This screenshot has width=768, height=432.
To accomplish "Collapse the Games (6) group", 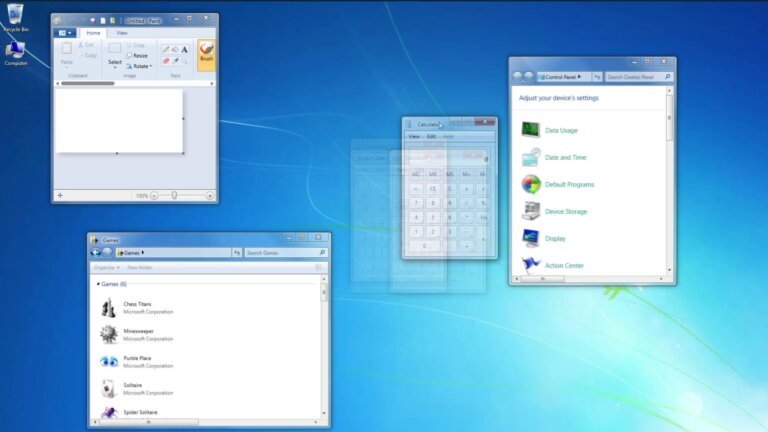I will coord(98,284).
